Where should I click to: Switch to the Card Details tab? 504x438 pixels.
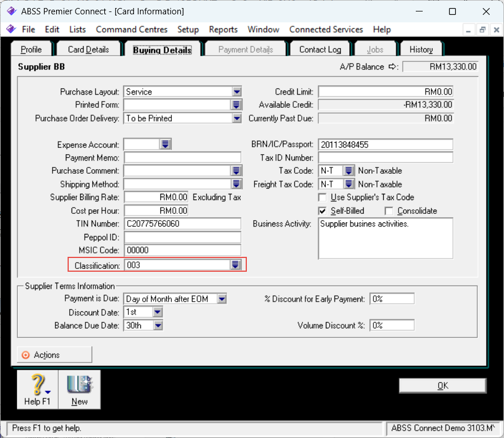tap(88, 50)
